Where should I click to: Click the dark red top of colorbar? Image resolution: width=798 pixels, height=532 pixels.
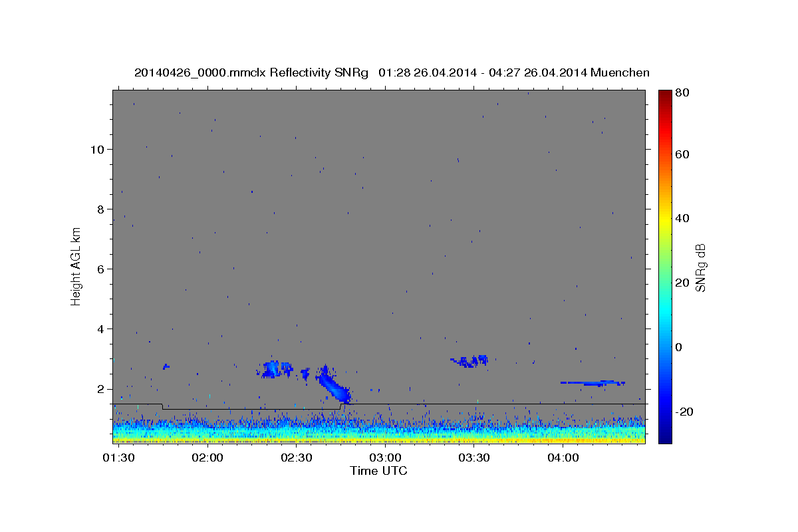(x=665, y=94)
